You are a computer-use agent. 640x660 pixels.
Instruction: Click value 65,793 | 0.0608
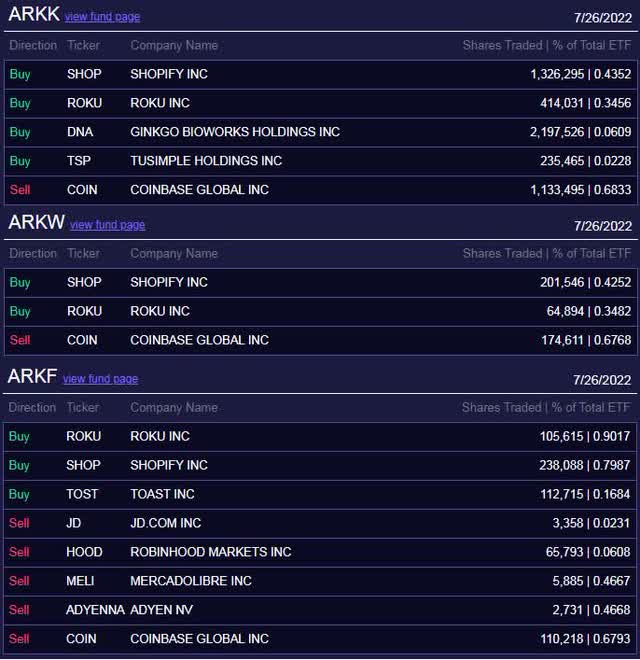pos(588,552)
